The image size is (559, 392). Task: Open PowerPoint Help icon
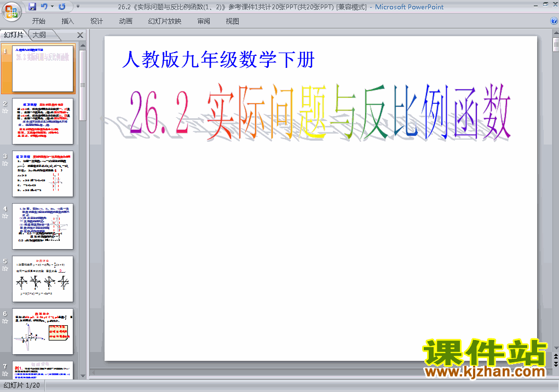(554, 21)
